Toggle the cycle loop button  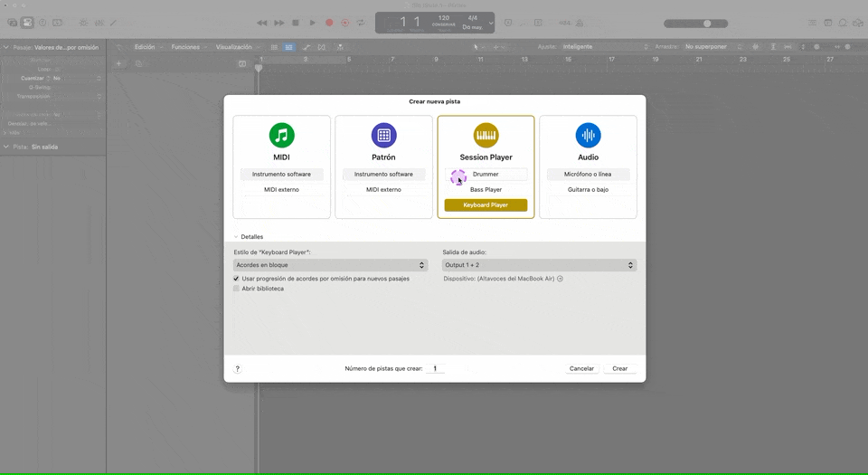(x=361, y=23)
